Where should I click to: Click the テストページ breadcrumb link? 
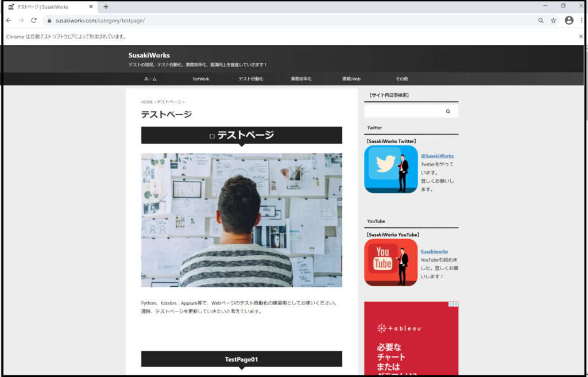pos(169,102)
